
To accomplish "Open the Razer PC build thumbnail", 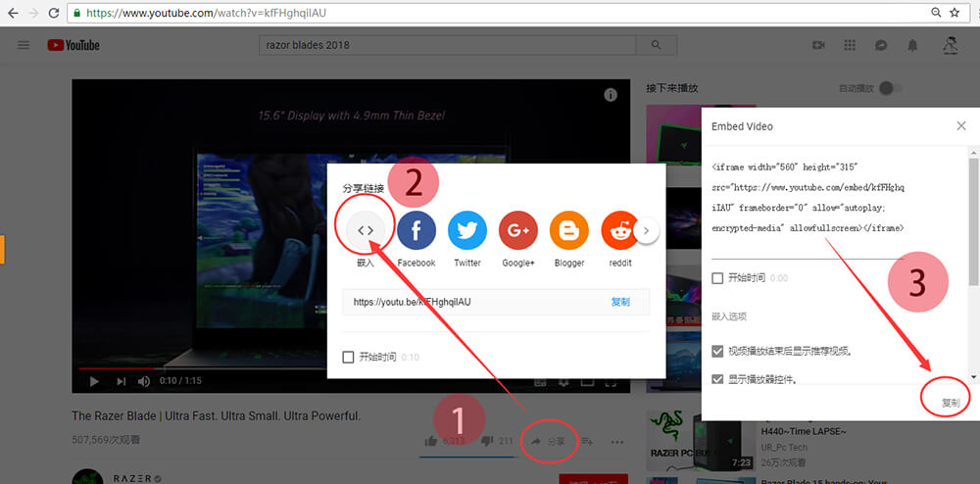I will [x=700, y=443].
